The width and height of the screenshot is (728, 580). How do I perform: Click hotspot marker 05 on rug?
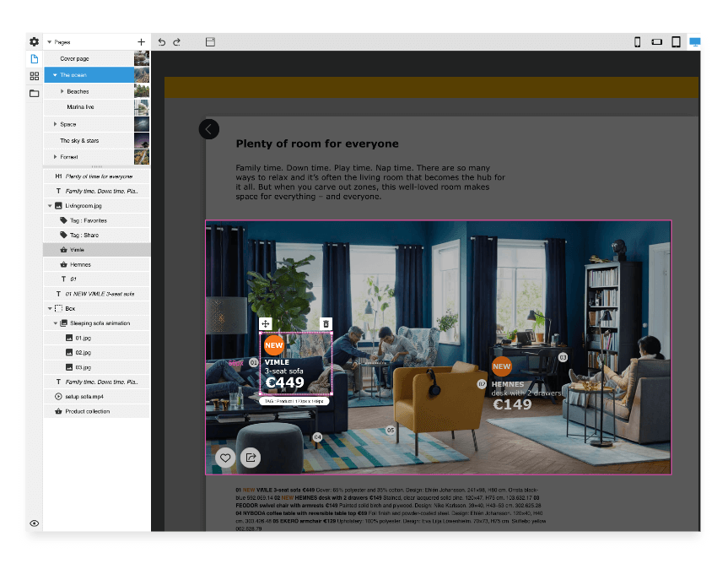391,431
